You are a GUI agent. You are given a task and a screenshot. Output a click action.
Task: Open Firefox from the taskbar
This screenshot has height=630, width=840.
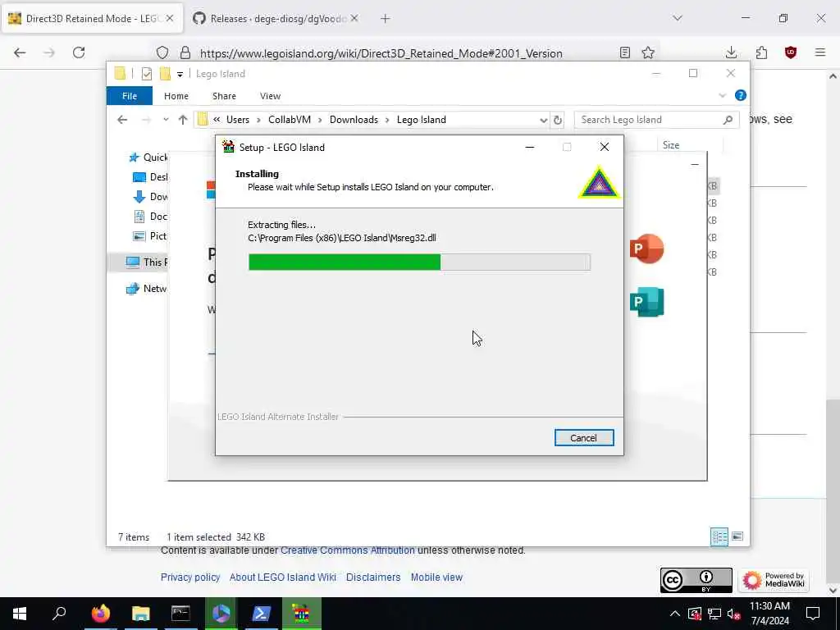[x=100, y=614]
